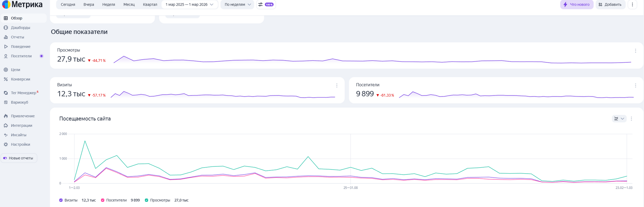Open the Цели section icon
The width and height of the screenshot is (644, 207).
tap(6, 70)
